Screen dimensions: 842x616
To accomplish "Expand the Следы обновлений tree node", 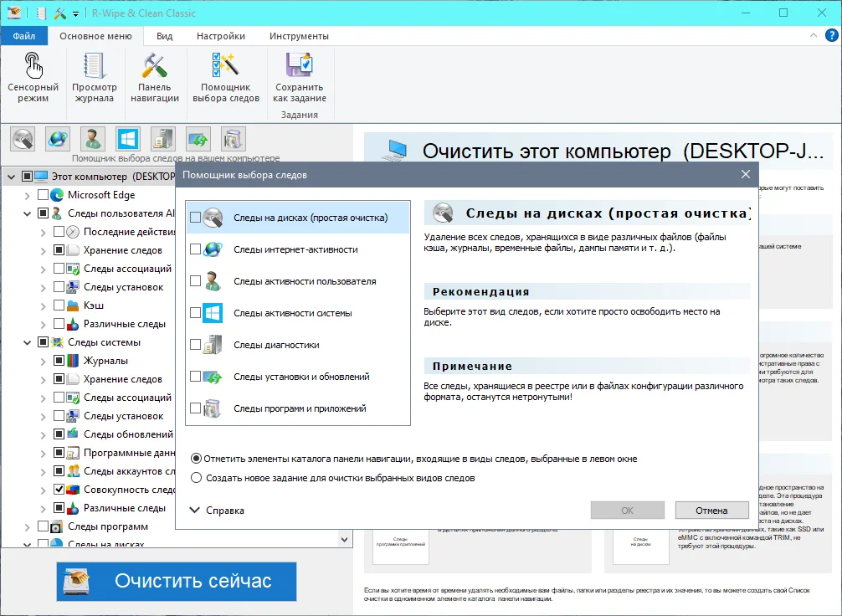I will coord(43,435).
